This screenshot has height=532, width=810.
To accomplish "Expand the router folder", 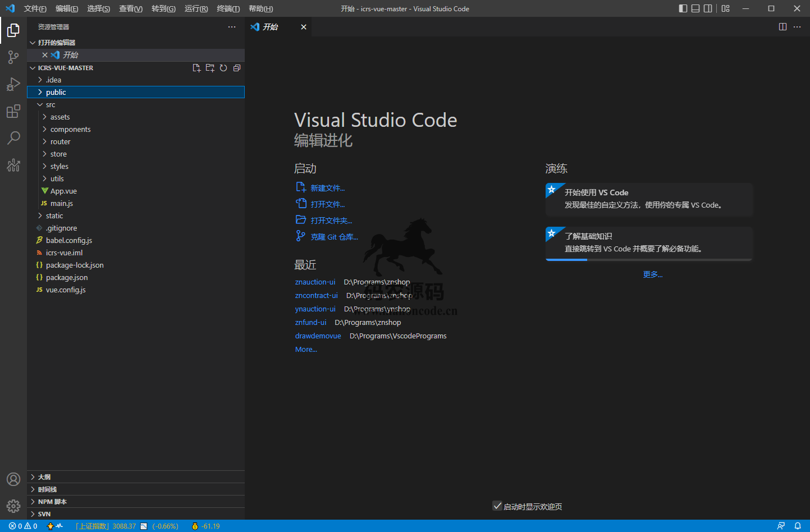I will (136, 142).
